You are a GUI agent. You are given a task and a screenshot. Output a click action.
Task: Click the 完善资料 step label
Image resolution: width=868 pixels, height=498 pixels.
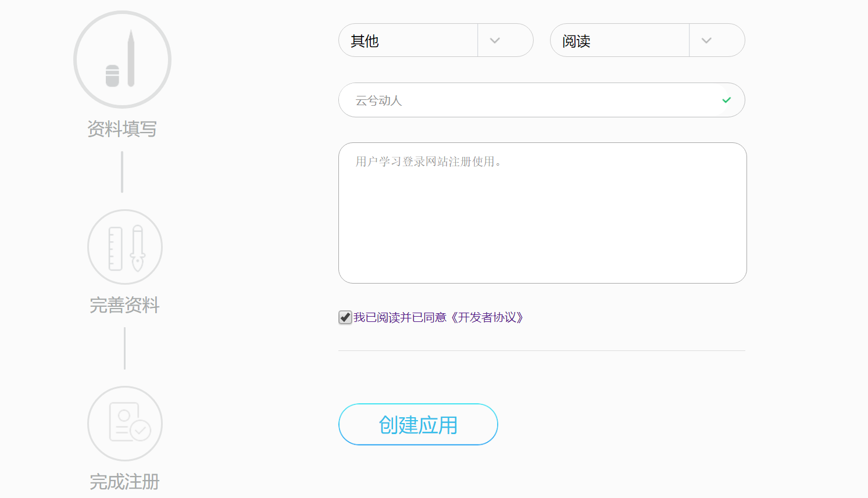pyautogui.click(x=125, y=305)
